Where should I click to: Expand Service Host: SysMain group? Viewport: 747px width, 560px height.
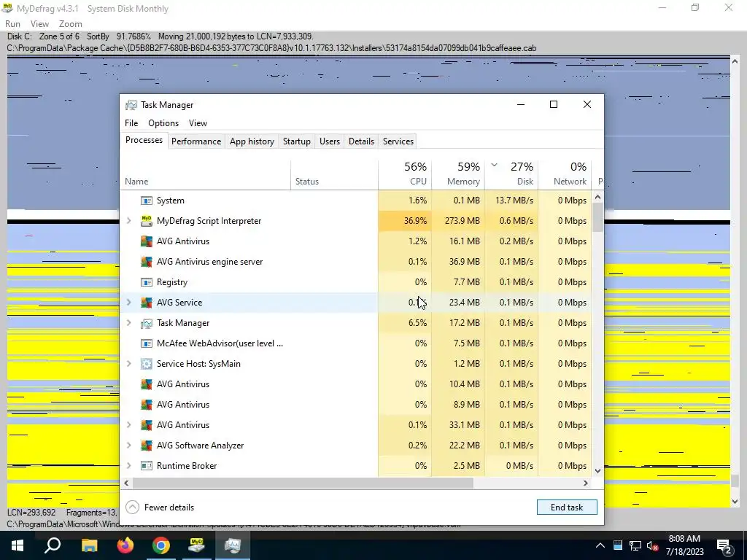click(128, 364)
